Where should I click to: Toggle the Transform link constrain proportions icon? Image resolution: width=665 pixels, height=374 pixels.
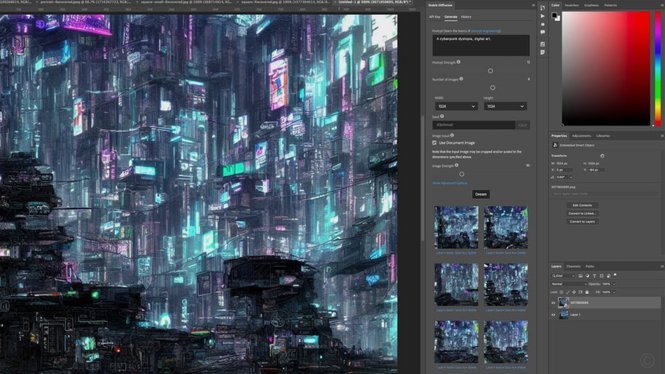(x=602, y=156)
